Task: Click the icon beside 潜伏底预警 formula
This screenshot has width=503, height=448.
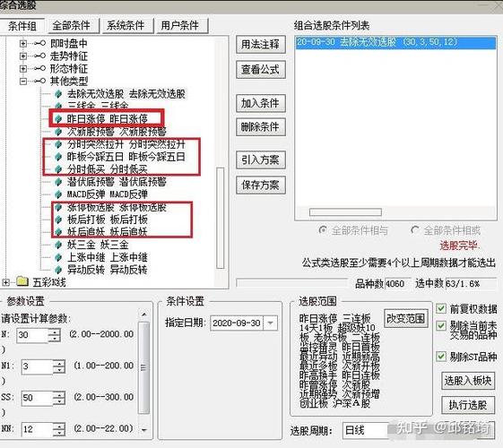Action: (58, 182)
